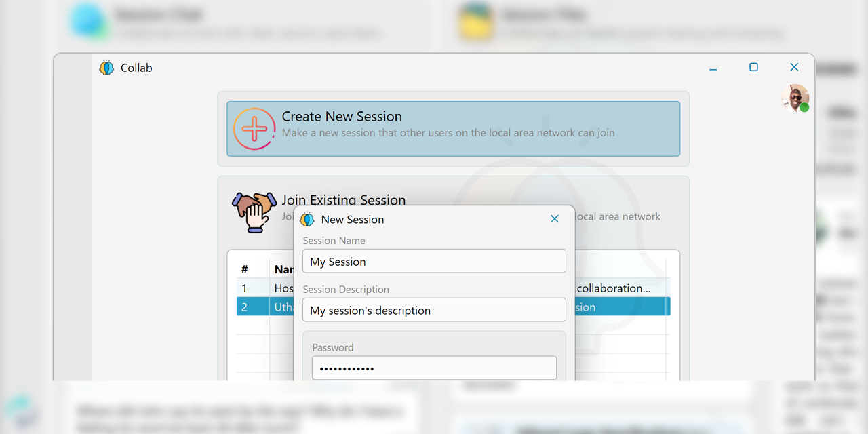Click the Join Existing Session heading
The height and width of the screenshot is (434, 868).
[x=343, y=199]
